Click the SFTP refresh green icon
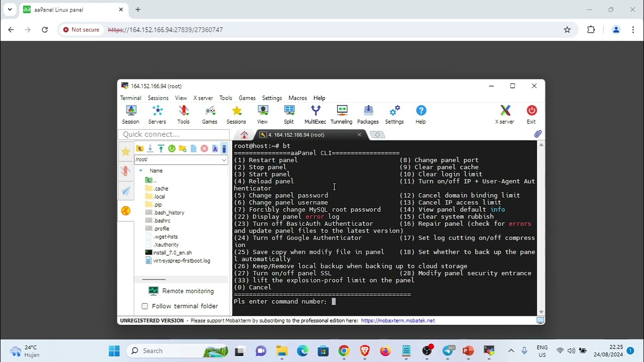The image size is (644, 362). pos(172,148)
